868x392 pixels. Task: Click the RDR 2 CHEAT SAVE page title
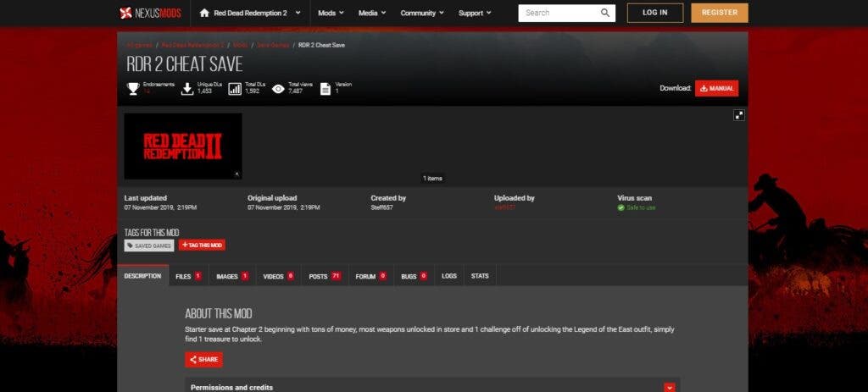pyautogui.click(x=184, y=64)
